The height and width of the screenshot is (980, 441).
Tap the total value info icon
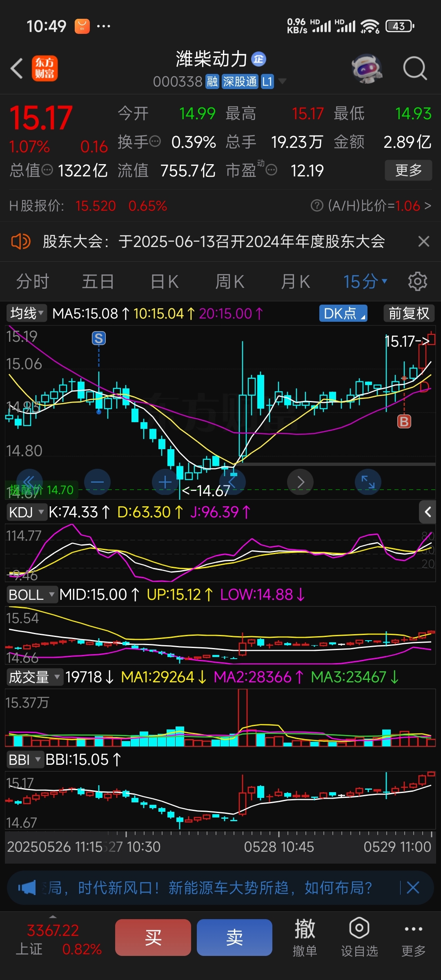click(x=47, y=170)
